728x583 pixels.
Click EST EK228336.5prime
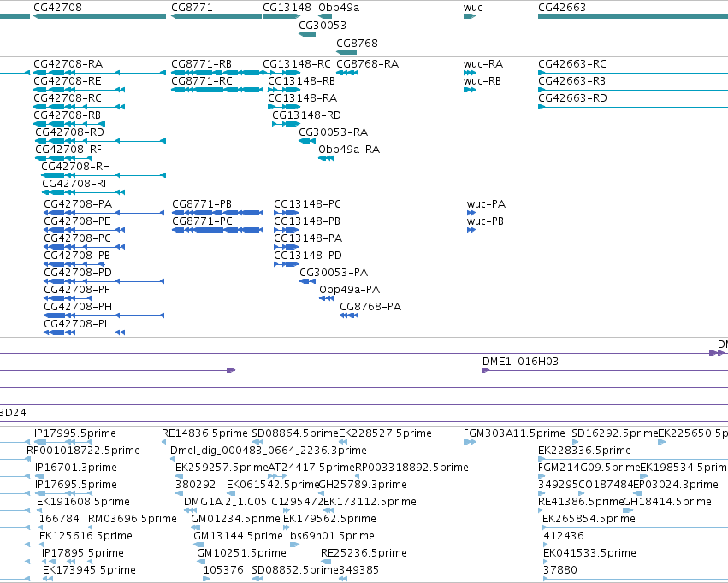tap(584, 450)
